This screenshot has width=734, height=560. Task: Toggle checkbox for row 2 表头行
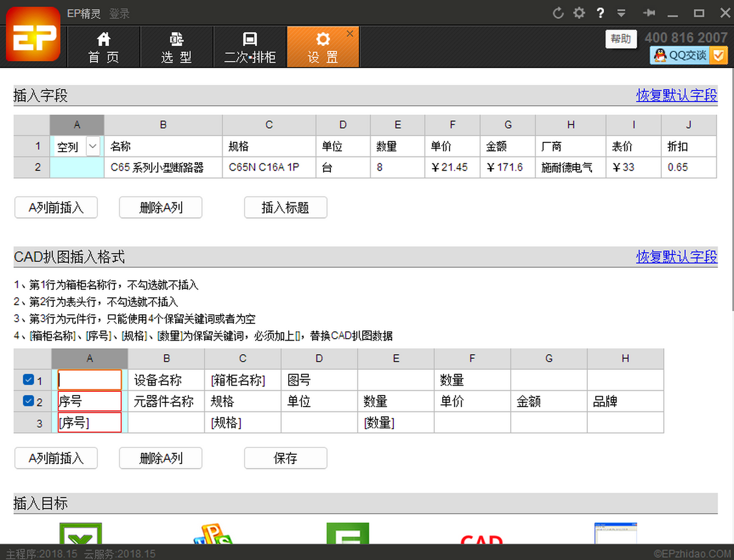(x=28, y=401)
